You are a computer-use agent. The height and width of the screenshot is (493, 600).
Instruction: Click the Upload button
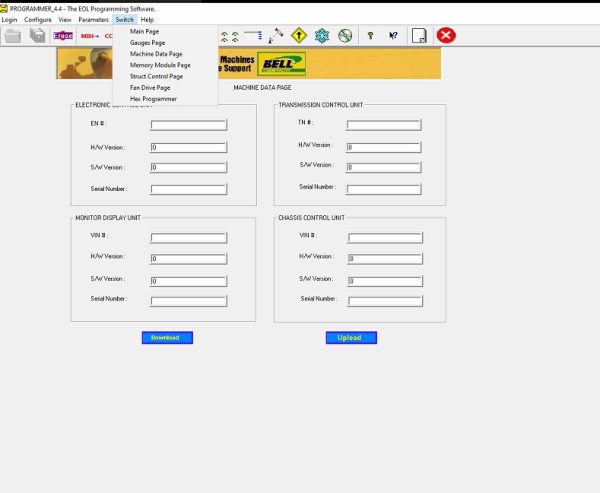click(351, 338)
